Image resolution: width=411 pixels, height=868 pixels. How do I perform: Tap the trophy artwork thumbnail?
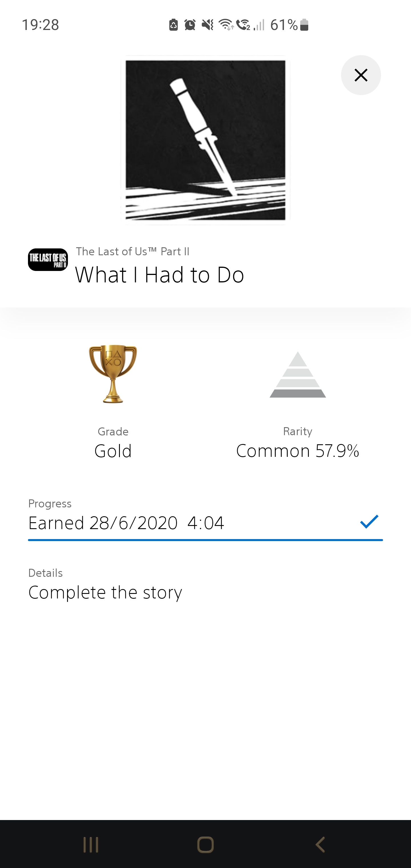(x=205, y=140)
